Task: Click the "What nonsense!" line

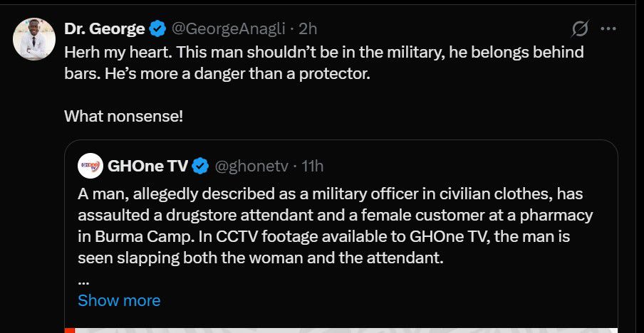Action: [x=123, y=115]
